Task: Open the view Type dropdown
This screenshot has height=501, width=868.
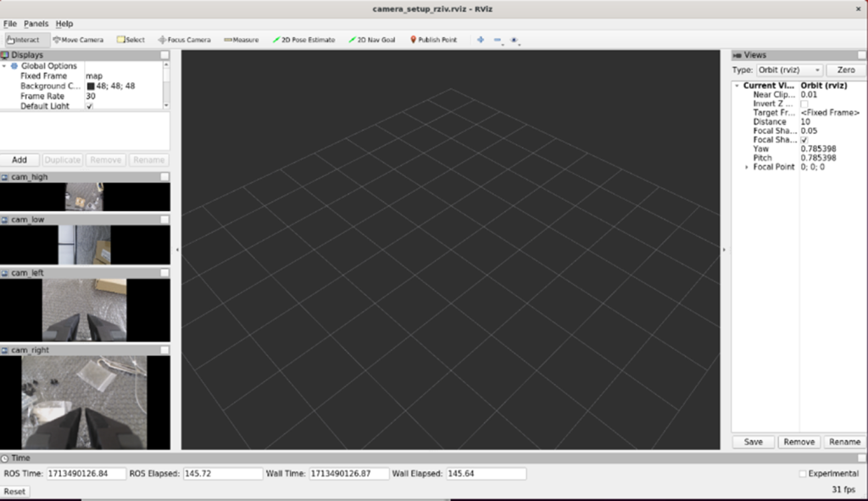Action: pos(788,70)
